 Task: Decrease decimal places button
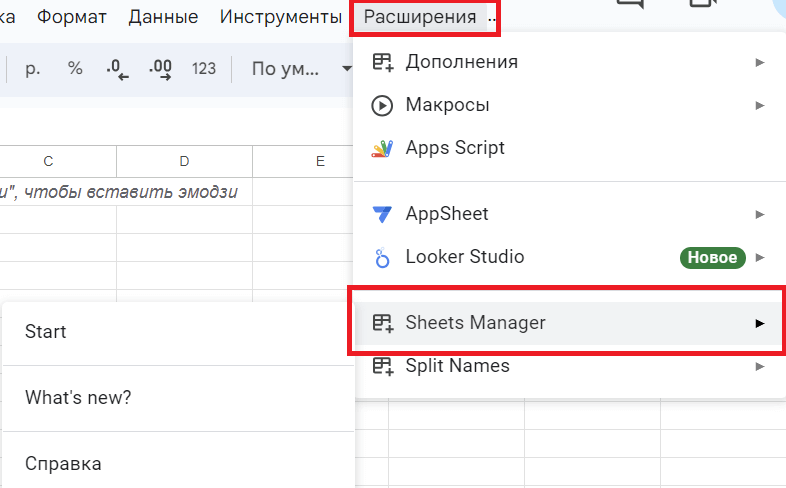point(118,68)
